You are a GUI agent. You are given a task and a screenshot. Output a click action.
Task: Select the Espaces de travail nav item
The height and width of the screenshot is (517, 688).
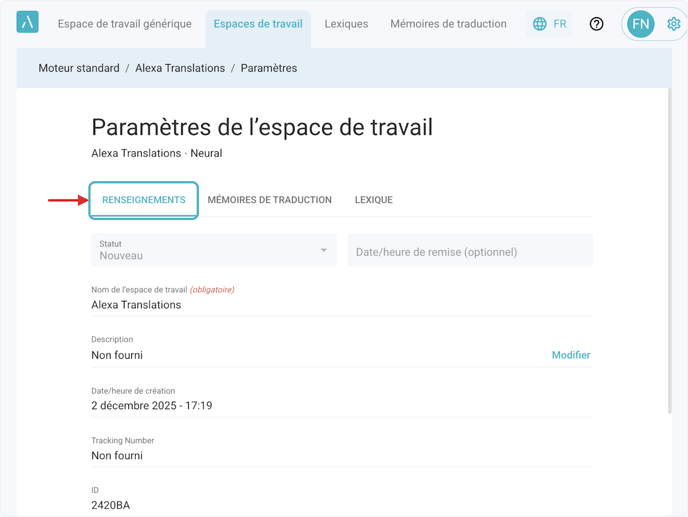coord(258,24)
